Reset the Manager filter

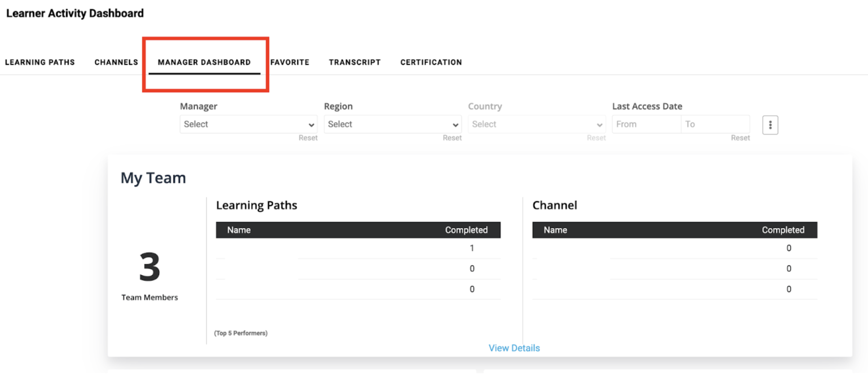308,138
